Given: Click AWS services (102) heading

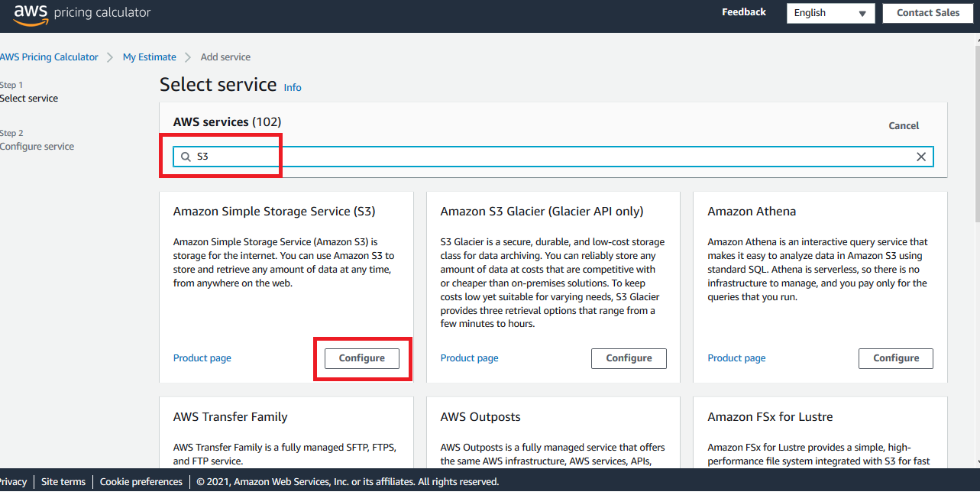Looking at the screenshot, I should click(227, 122).
